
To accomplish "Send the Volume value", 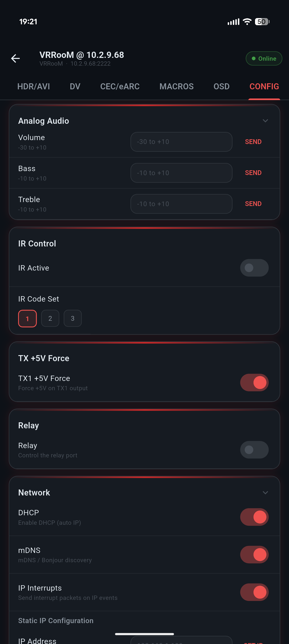I will pos(253,142).
